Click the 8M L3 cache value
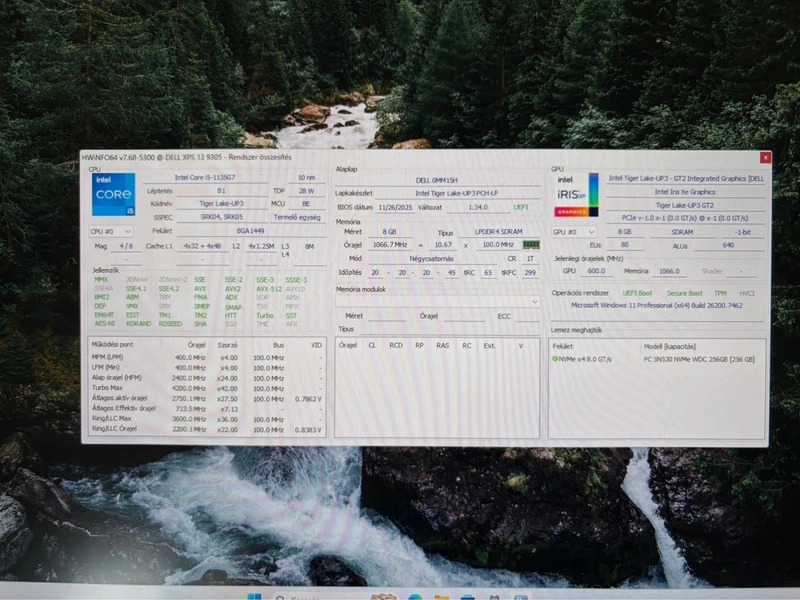Viewport: 800px width, 600px height. pos(309,246)
